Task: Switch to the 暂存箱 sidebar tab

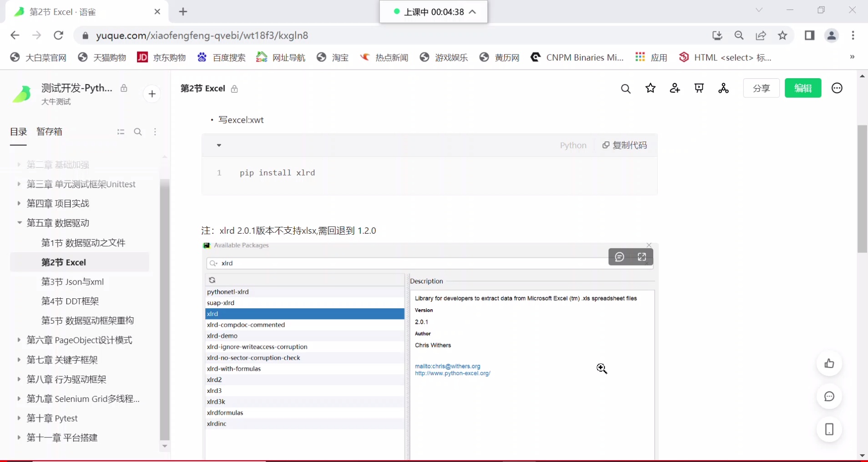Action: [50, 131]
